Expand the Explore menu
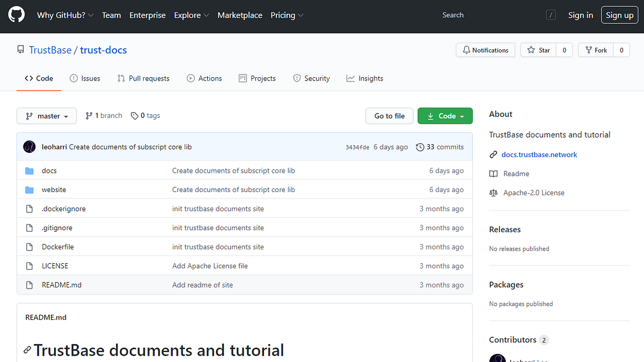Viewport: 644px width, 362px height. click(192, 15)
